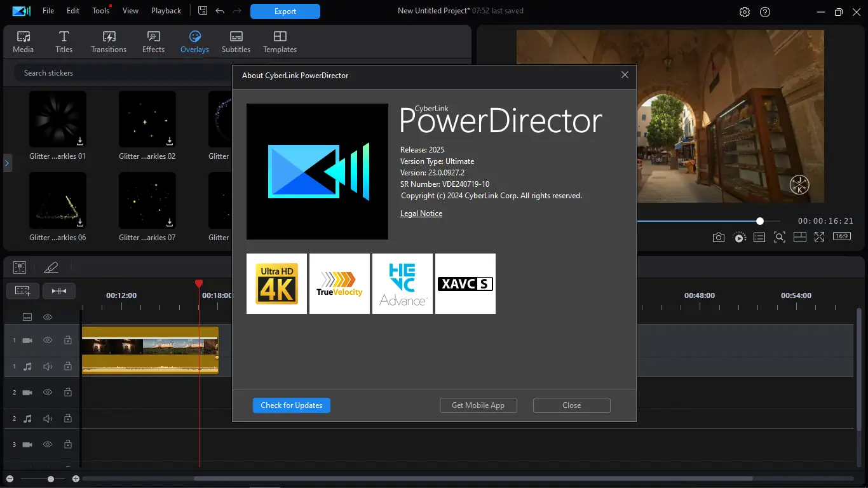Viewport: 868px width, 488px height.
Task: Switch to the Subtitles tab
Action: (x=236, y=42)
